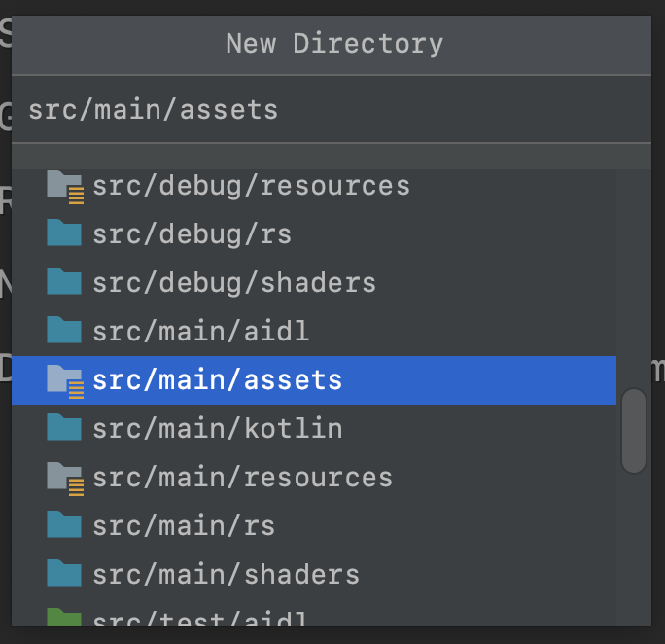
Task: Click the src/main/aidl folder icon
Action: (x=64, y=330)
